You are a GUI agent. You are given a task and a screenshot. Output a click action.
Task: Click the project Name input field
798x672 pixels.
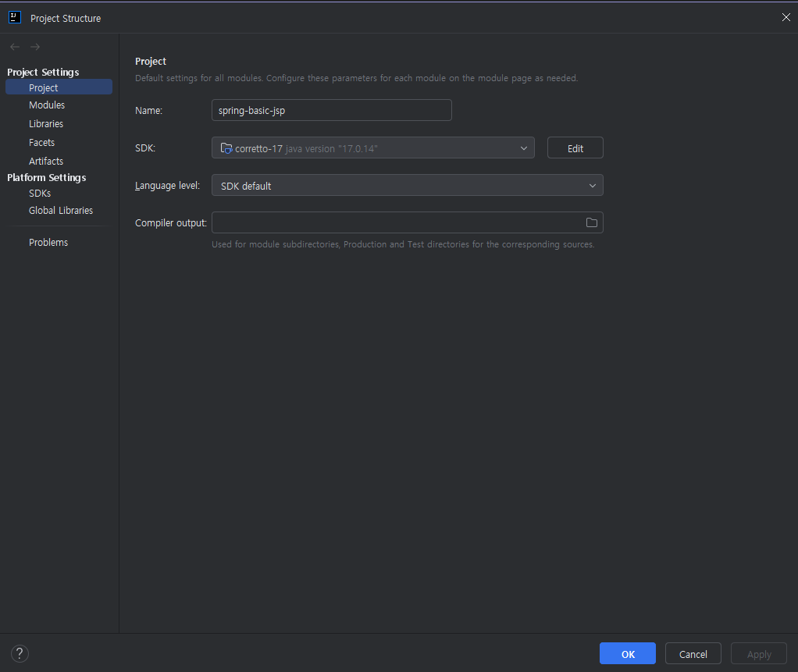331,110
